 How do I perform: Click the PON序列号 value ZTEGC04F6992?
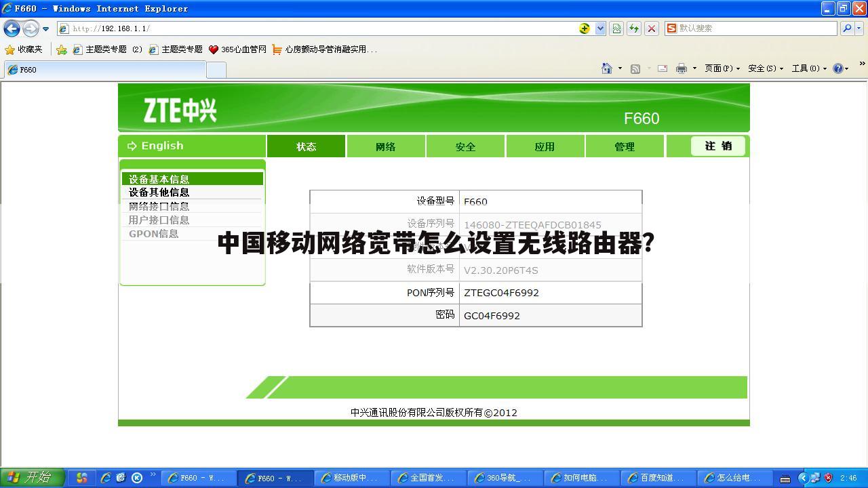(x=501, y=293)
